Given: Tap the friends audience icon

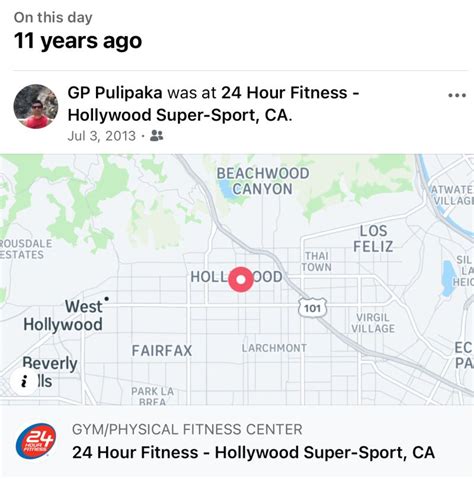Looking at the screenshot, I should (x=156, y=136).
